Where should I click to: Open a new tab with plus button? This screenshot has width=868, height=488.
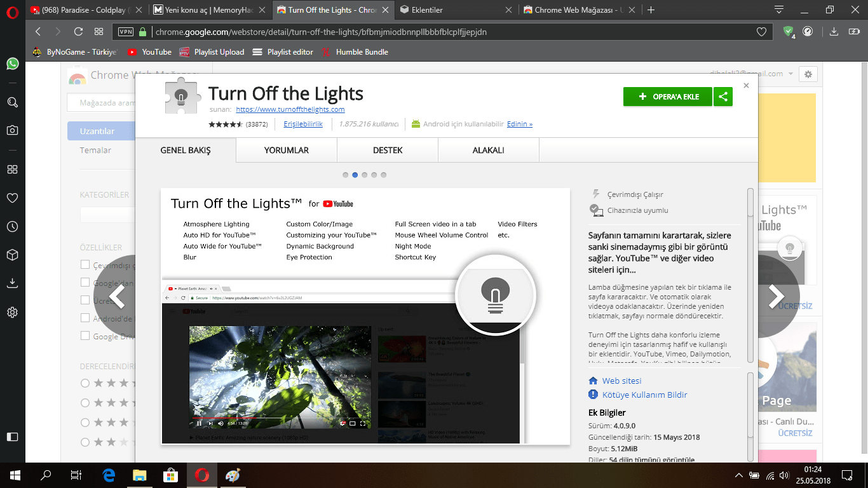651,10
